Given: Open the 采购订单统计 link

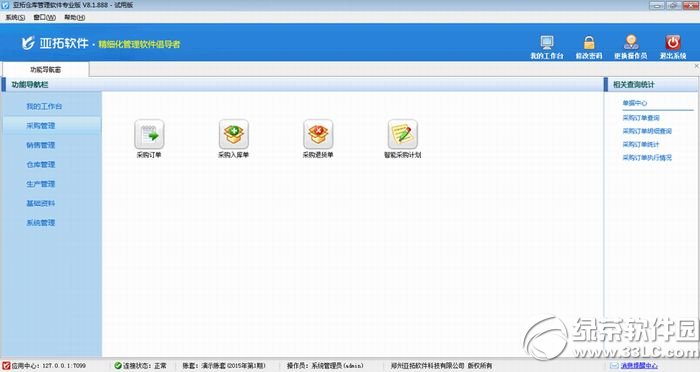Looking at the screenshot, I should click(641, 144).
